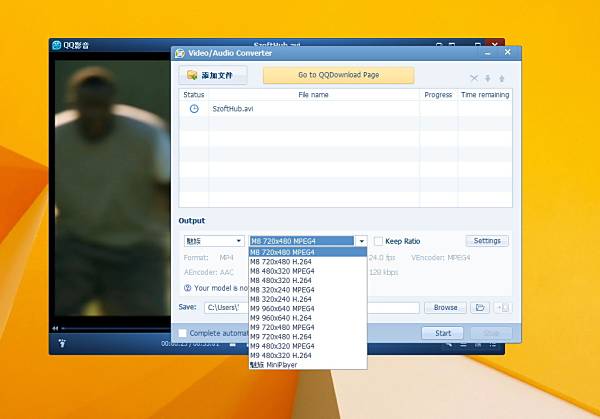The height and width of the screenshot is (419, 600).
Task: Select M8 320x240 MPEG4 preset
Action: 308,290
